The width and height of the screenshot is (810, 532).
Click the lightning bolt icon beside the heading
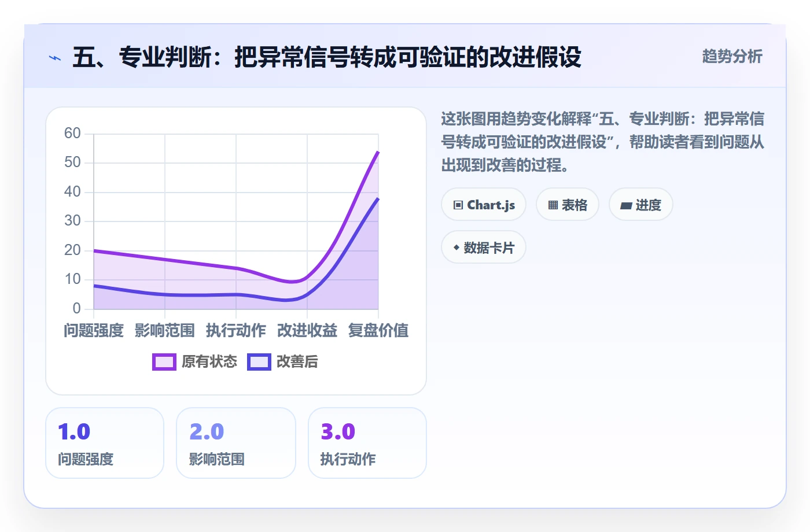[55, 58]
